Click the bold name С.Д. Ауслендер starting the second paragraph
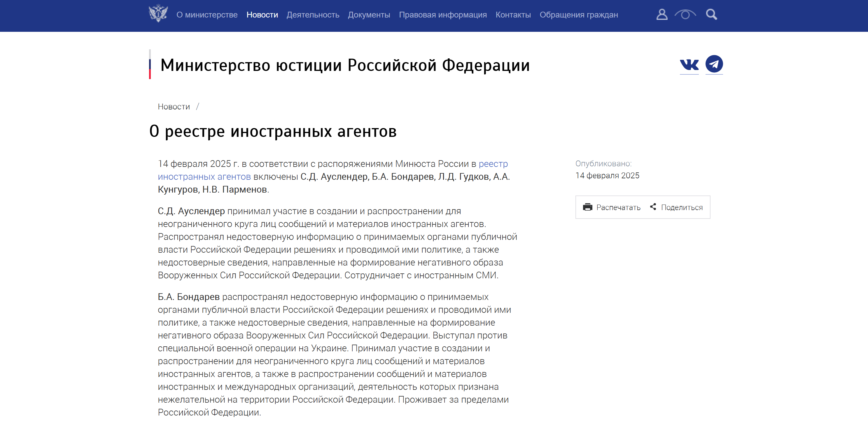 pyautogui.click(x=191, y=211)
